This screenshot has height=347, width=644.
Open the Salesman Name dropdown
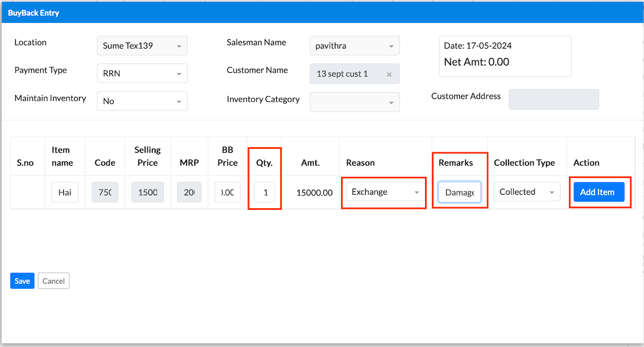[354, 46]
